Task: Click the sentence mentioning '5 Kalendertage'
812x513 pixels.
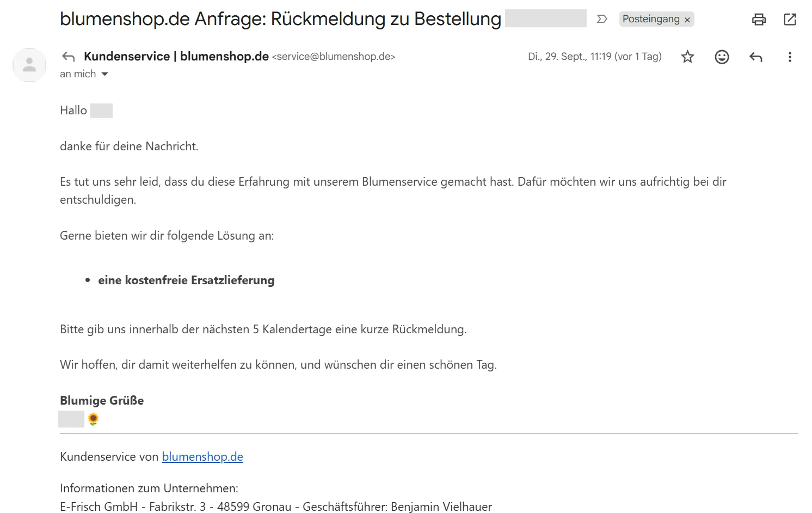Action: pos(263,329)
